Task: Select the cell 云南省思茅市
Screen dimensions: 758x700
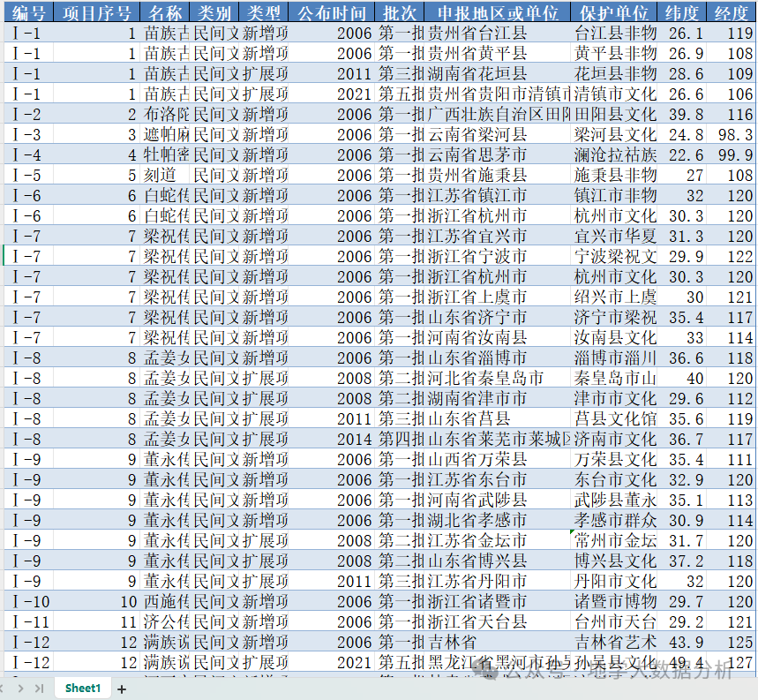Action: [x=498, y=154]
